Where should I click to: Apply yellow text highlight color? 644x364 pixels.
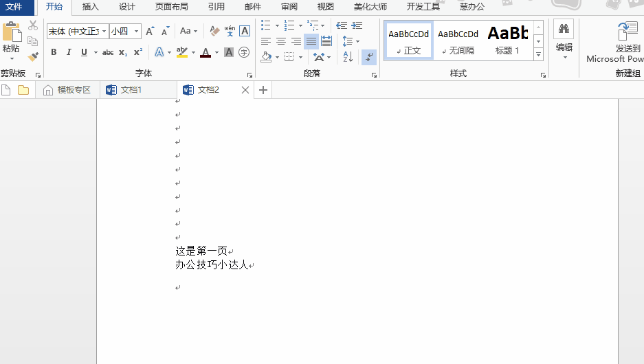(x=182, y=52)
